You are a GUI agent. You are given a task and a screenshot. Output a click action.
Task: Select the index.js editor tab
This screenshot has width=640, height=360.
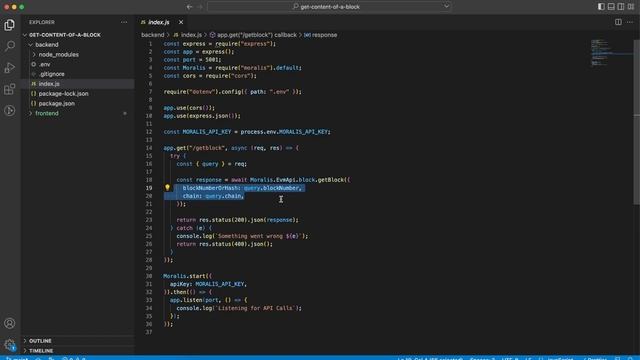tap(162, 22)
